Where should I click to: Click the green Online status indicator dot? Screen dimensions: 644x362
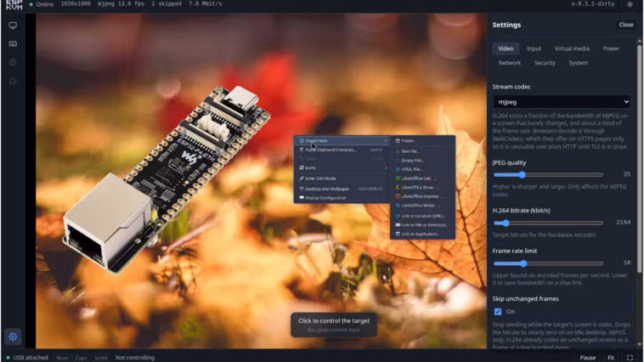pyautogui.click(x=31, y=4)
